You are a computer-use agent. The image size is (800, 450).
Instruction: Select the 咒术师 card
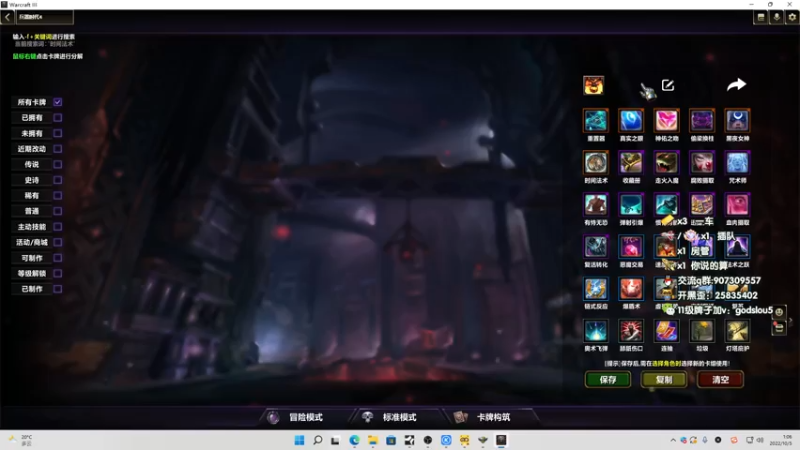pos(738,163)
